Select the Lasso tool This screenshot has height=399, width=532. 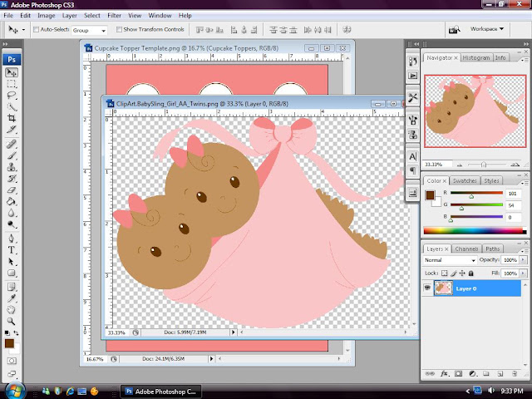pyautogui.click(x=12, y=96)
